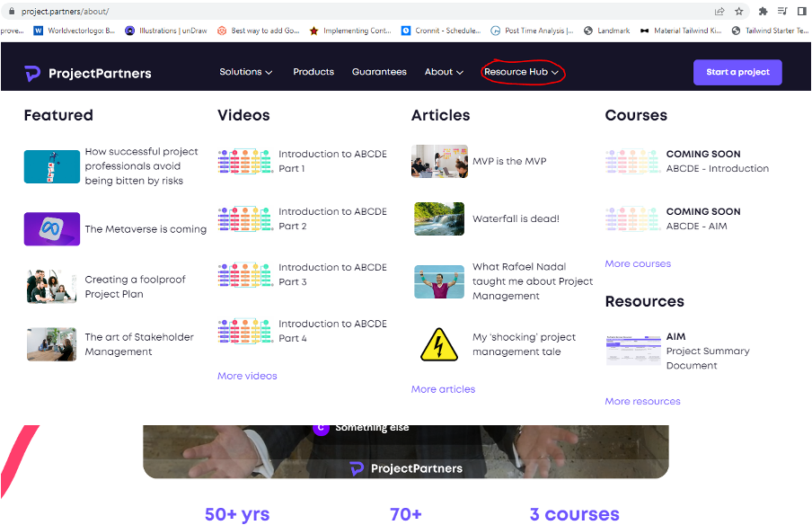
Task: Click the More courses link
Action: coord(638,263)
